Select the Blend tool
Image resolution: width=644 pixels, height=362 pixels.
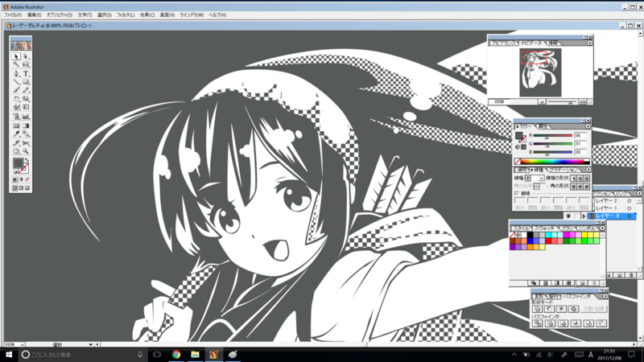(x=26, y=134)
